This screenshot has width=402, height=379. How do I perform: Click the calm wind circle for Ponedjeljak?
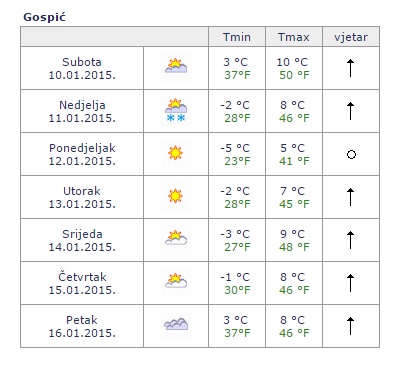coord(351,154)
